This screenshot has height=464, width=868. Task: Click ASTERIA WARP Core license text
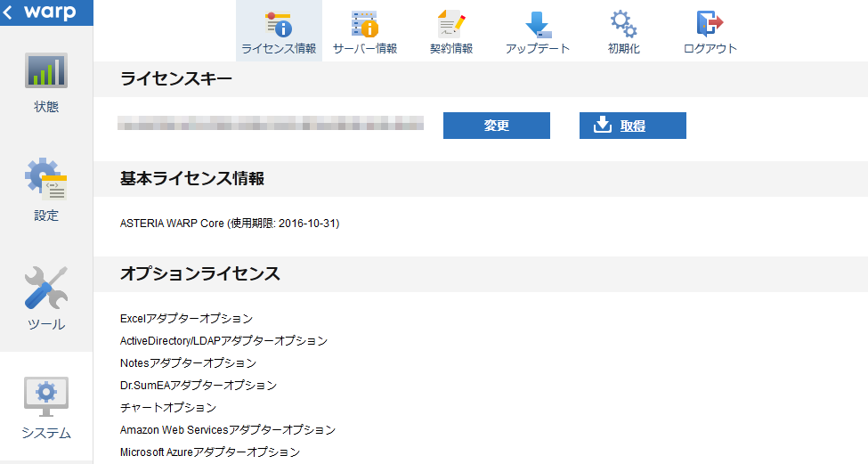coord(230,224)
